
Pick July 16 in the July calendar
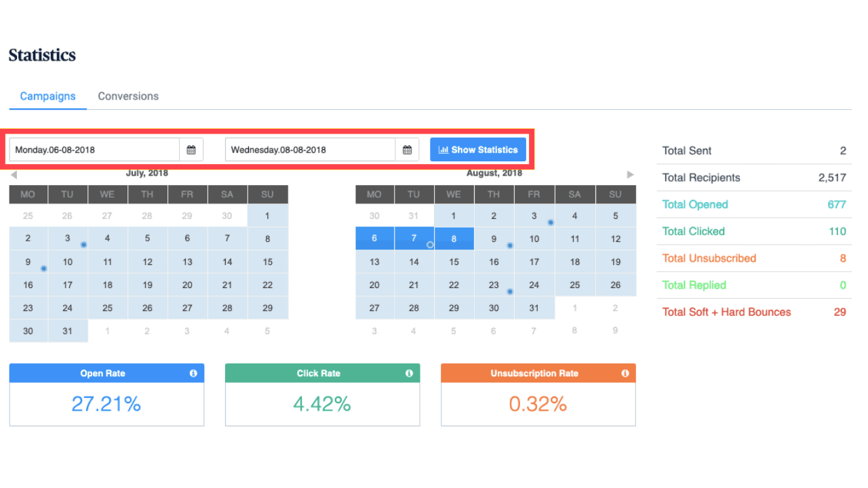(28, 285)
